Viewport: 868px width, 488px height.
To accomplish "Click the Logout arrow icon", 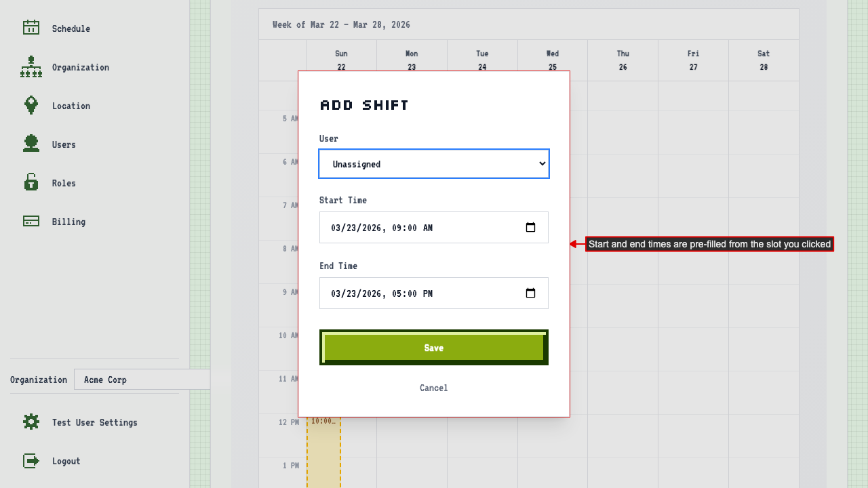I will (x=31, y=461).
